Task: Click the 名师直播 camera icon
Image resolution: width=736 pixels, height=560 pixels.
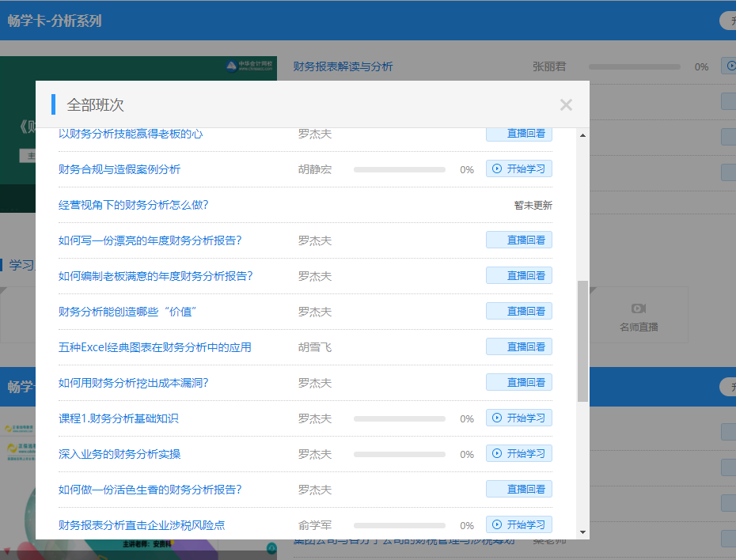Action: tap(639, 309)
